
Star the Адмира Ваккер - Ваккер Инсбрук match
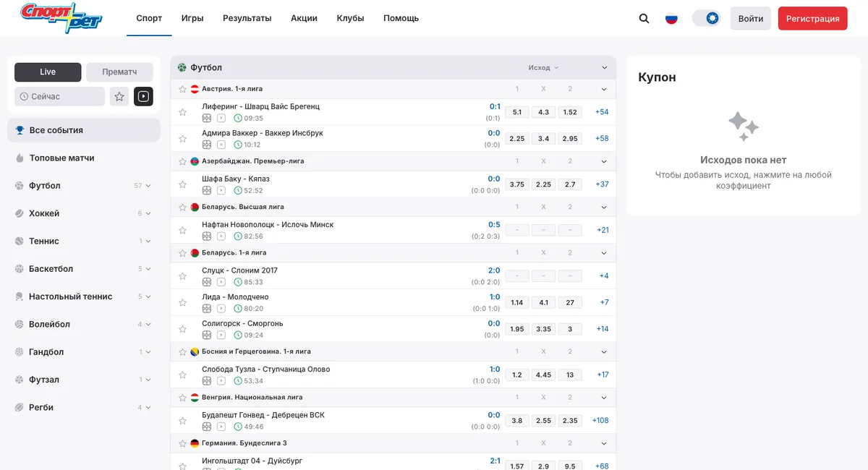[x=183, y=138]
